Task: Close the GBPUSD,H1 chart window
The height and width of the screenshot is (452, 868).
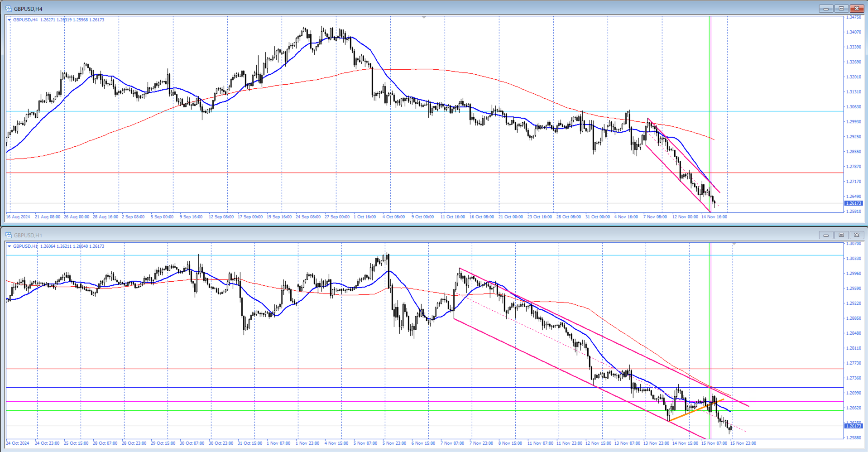Action: (857, 235)
